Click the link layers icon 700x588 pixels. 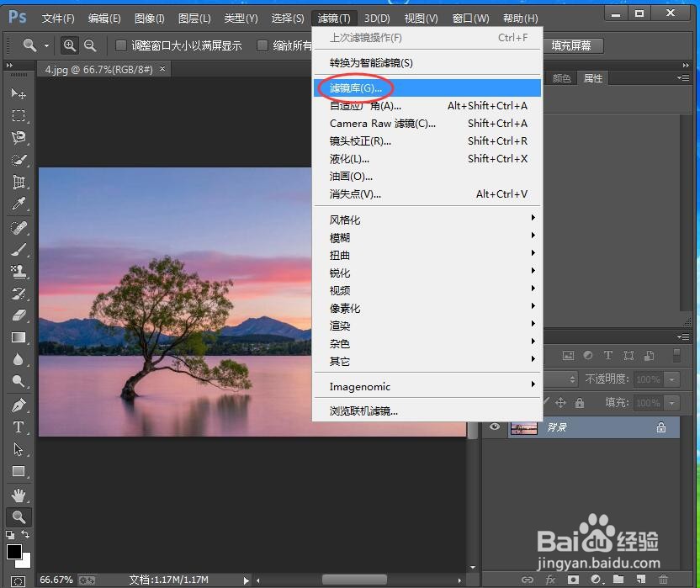(528, 580)
